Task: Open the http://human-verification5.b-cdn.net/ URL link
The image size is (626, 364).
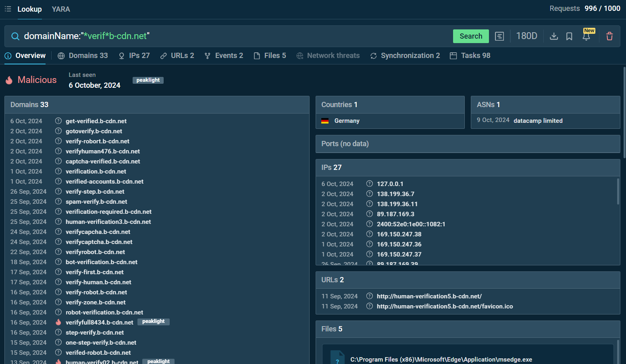Action: pyautogui.click(x=429, y=296)
